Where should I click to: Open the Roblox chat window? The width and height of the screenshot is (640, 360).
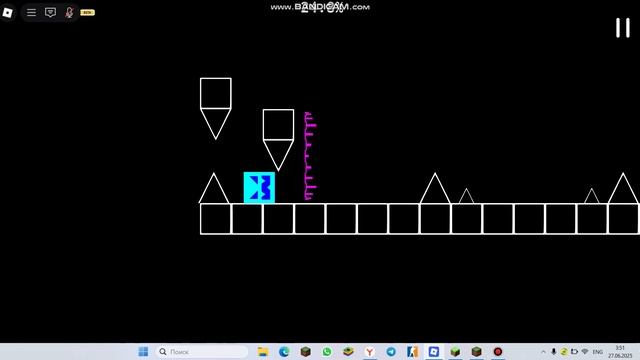click(x=50, y=13)
